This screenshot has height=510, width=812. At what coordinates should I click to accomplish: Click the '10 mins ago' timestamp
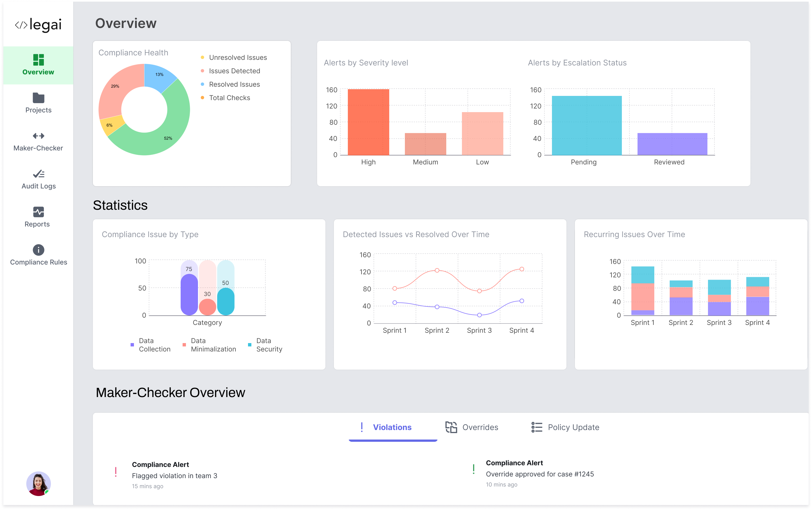(501, 484)
